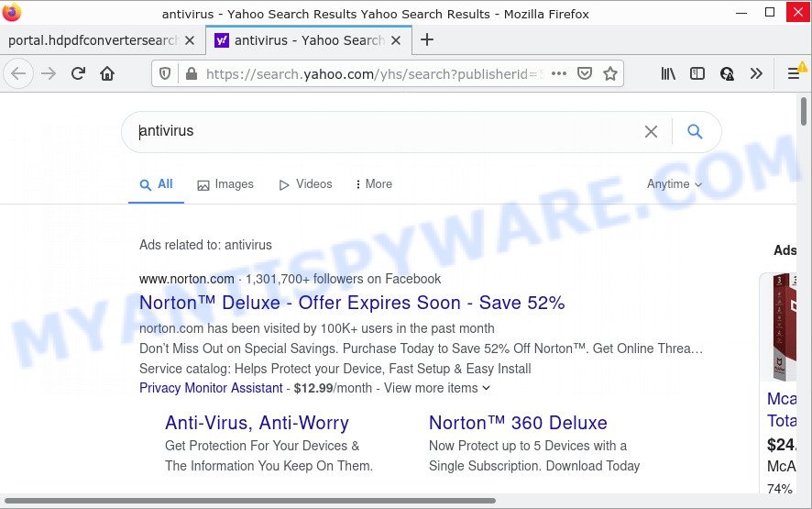Expand the Anytime time filter
812x509 pixels.
pyautogui.click(x=675, y=184)
